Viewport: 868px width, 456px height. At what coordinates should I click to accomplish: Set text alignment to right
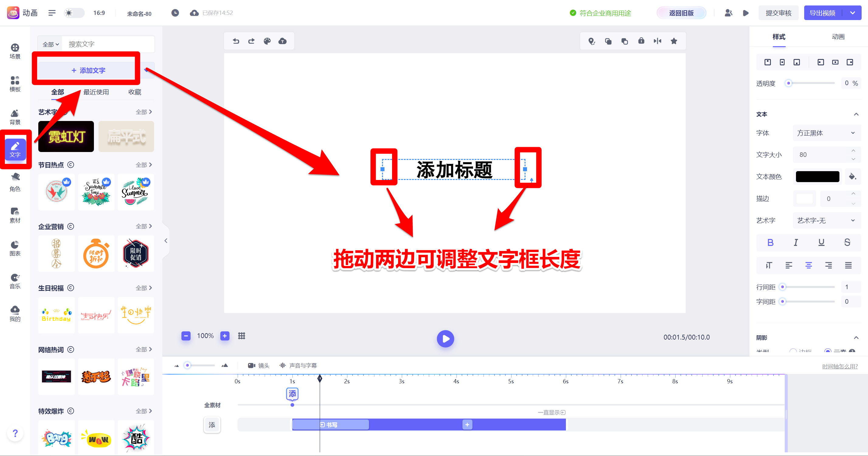pyautogui.click(x=828, y=265)
